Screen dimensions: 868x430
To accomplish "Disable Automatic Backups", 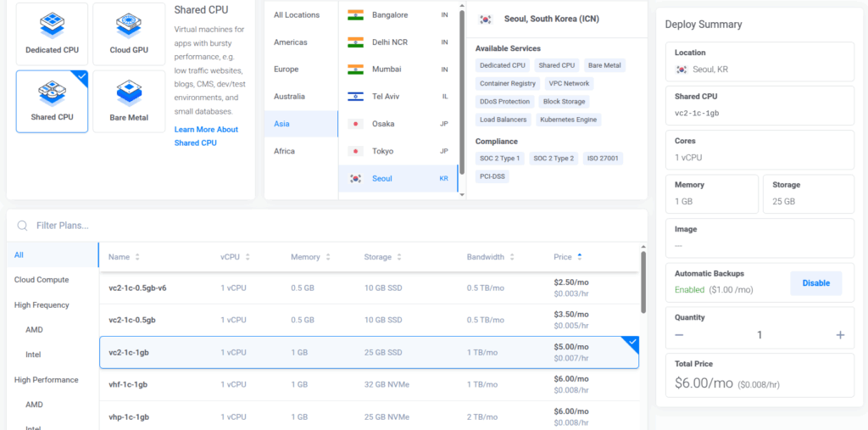I will (816, 283).
